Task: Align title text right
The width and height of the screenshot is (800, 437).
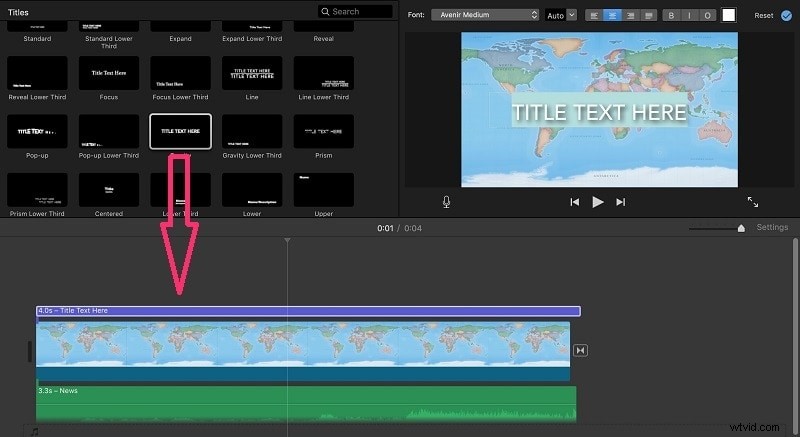Action: pyautogui.click(x=631, y=15)
